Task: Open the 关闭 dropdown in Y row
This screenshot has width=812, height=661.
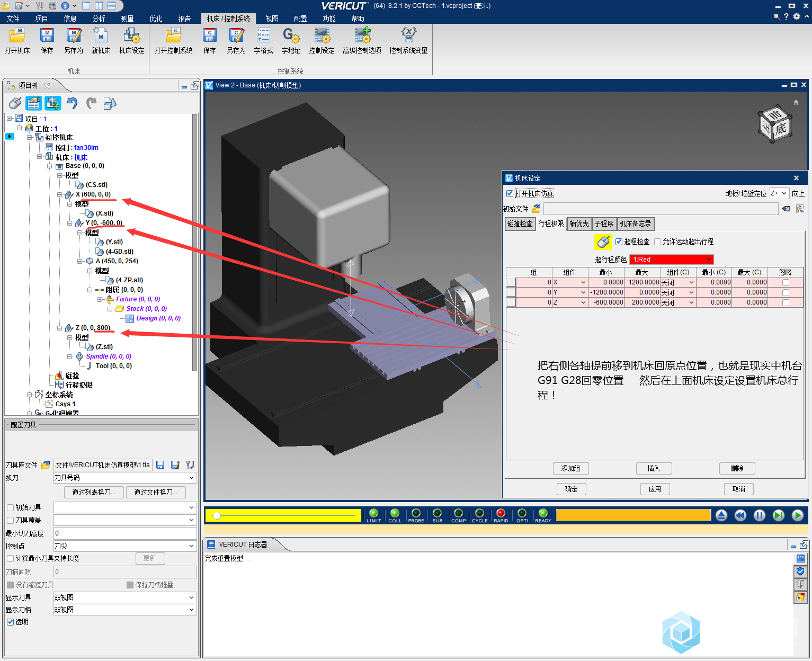Action: (x=677, y=292)
